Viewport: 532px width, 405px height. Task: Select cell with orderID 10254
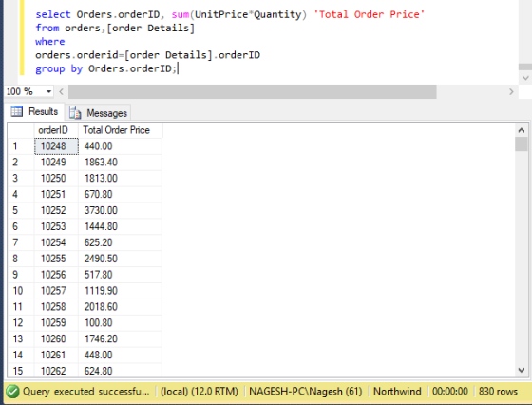tap(56, 242)
